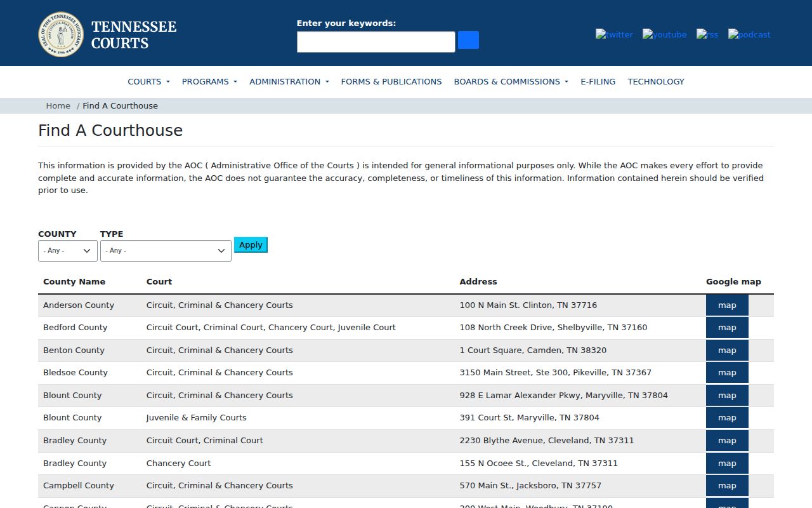Open the YouTube social link

point(664,34)
